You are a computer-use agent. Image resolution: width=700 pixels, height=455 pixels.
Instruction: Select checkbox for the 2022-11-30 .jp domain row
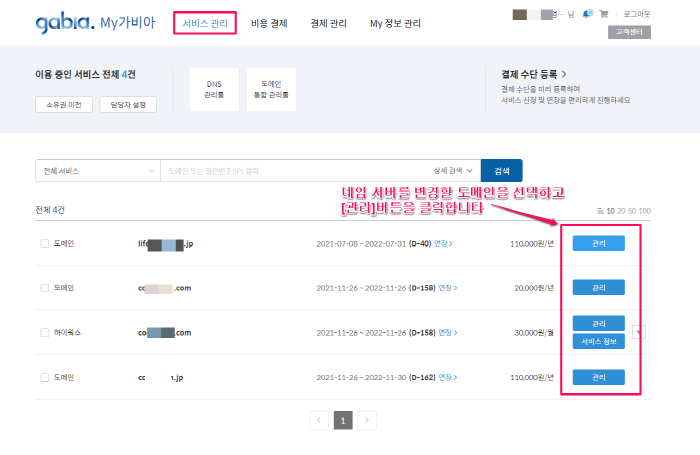[45, 377]
